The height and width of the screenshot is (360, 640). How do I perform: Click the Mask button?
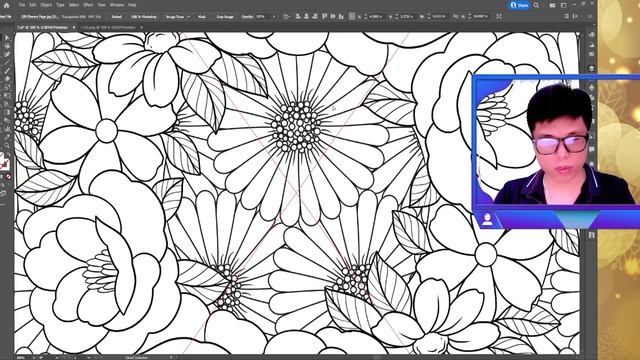click(202, 17)
